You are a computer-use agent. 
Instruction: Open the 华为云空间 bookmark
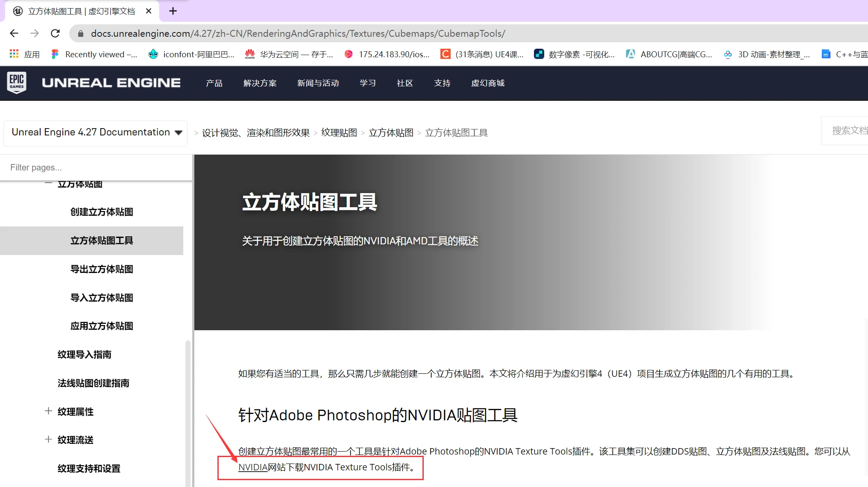click(x=289, y=54)
